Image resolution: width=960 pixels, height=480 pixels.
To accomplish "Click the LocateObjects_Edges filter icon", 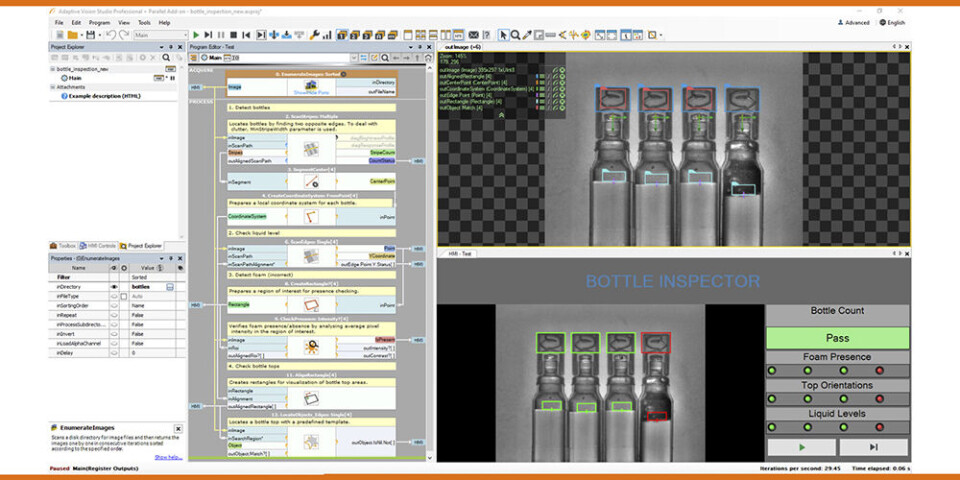I will pyautogui.click(x=311, y=441).
